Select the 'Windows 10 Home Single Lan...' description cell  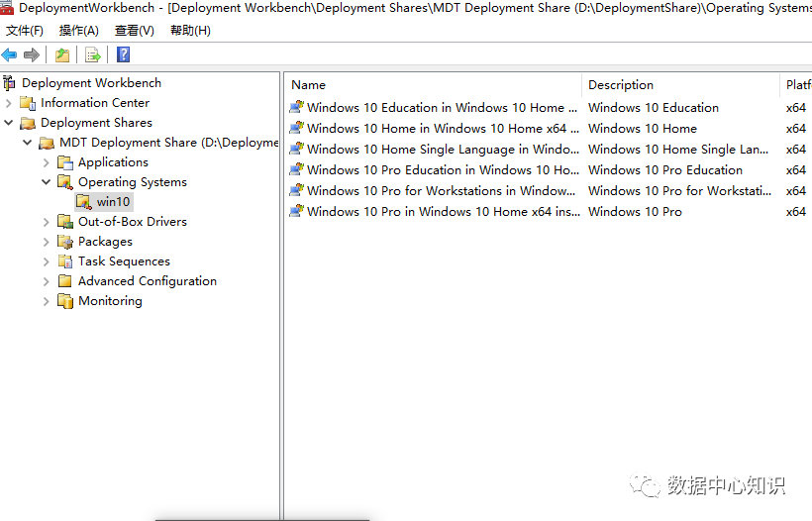(678, 150)
